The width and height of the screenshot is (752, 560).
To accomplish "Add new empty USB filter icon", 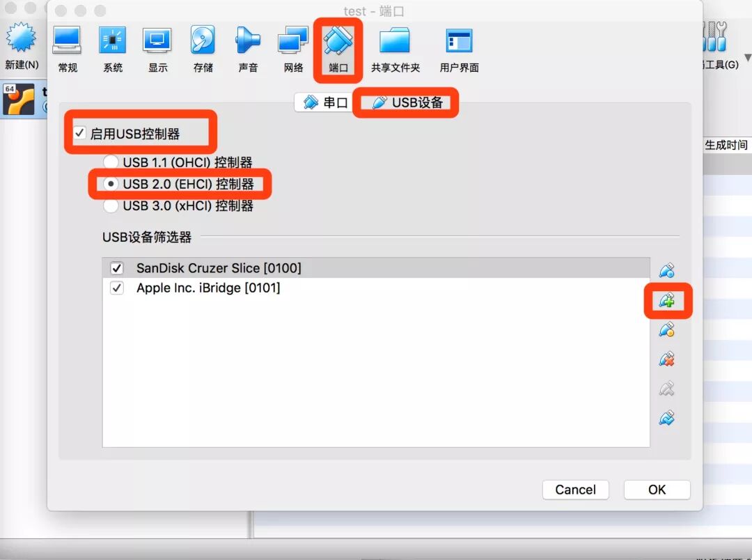I will (666, 271).
